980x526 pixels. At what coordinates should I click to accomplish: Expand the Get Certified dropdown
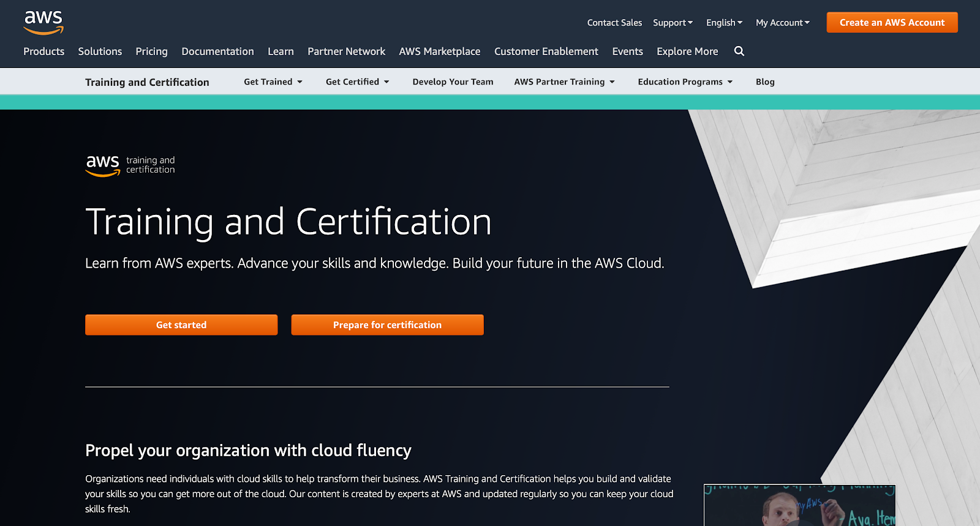click(358, 82)
